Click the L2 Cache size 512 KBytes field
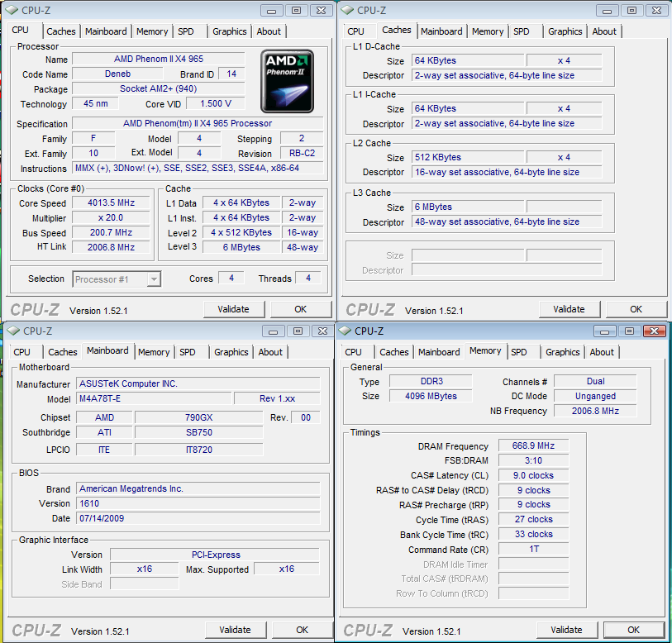This screenshot has height=643, width=672. (468, 157)
